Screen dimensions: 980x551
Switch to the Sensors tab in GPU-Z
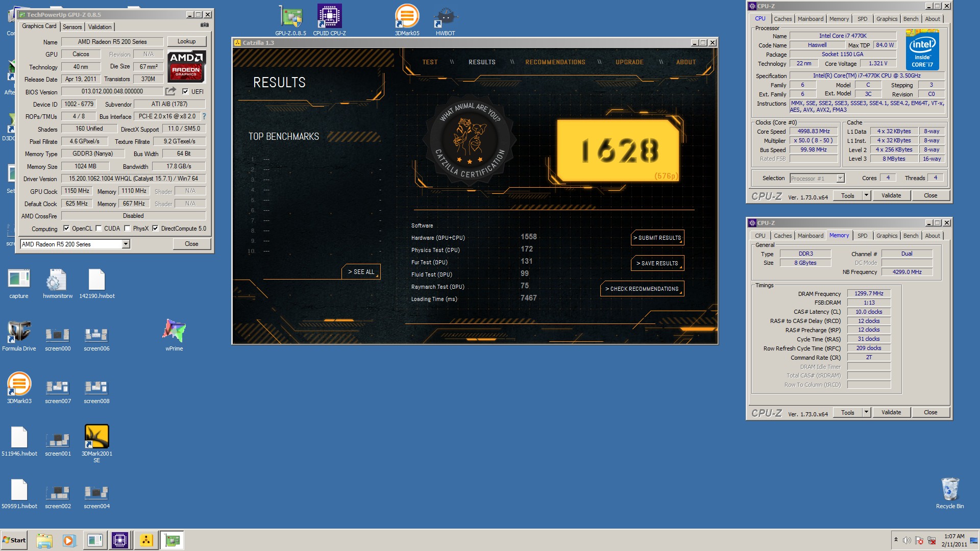coord(72,27)
